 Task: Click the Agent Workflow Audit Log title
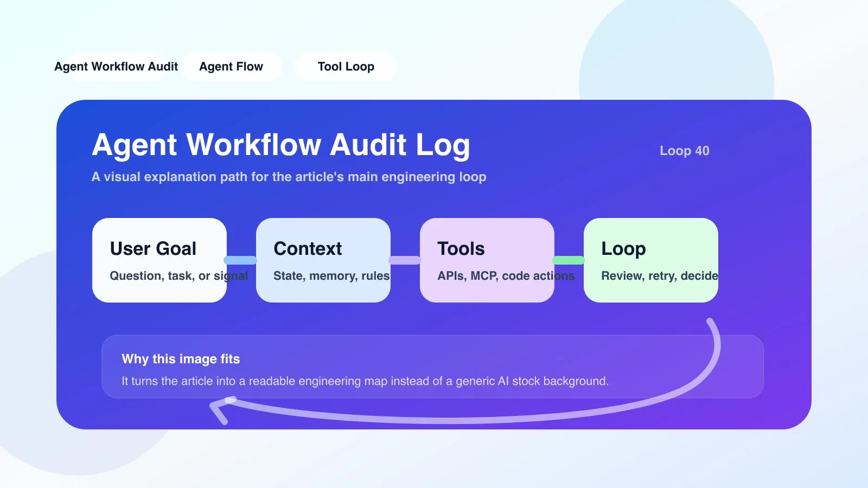[x=281, y=145]
